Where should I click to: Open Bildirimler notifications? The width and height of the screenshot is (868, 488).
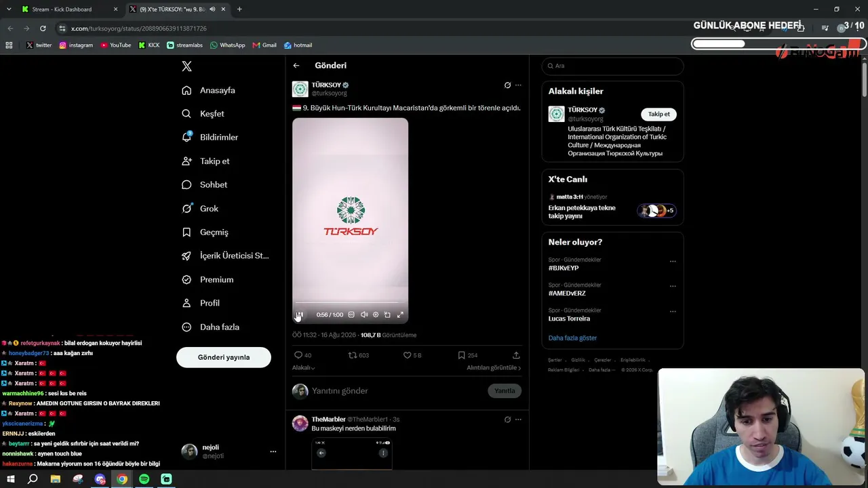click(x=210, y=138)
